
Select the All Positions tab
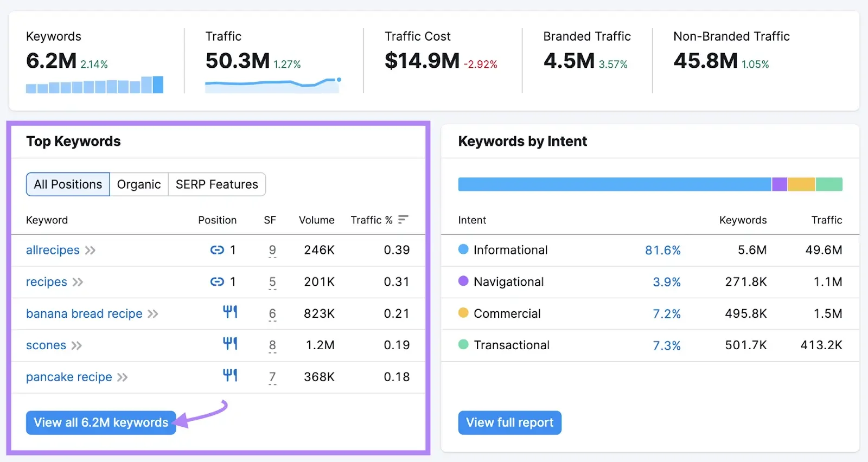(68, 184)
